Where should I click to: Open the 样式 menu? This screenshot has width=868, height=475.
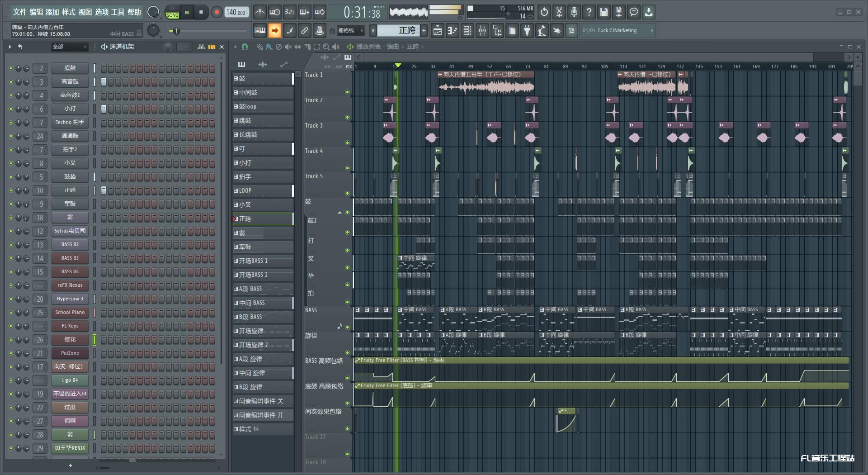[x=69, y=12]
